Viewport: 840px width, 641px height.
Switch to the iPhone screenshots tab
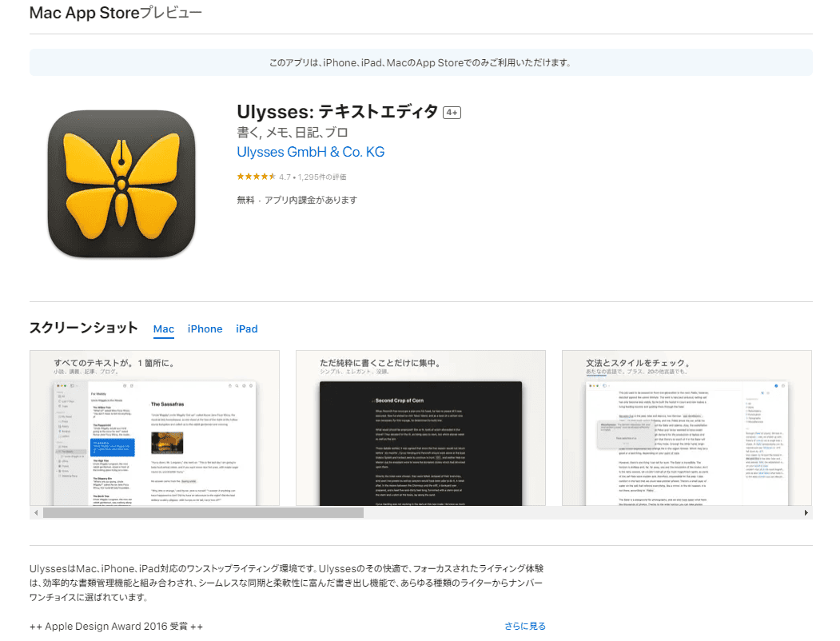[x=205, y=328]
